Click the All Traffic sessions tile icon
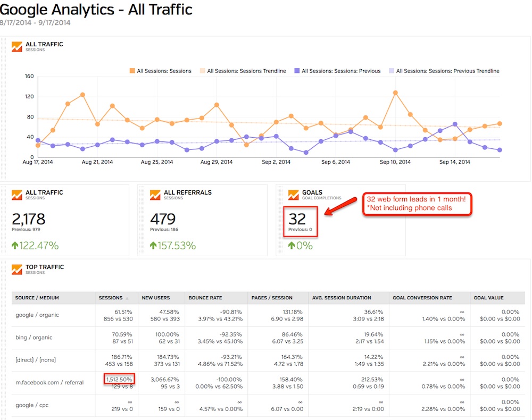Screen dimensions: 532x420 [x=16, y=195]
